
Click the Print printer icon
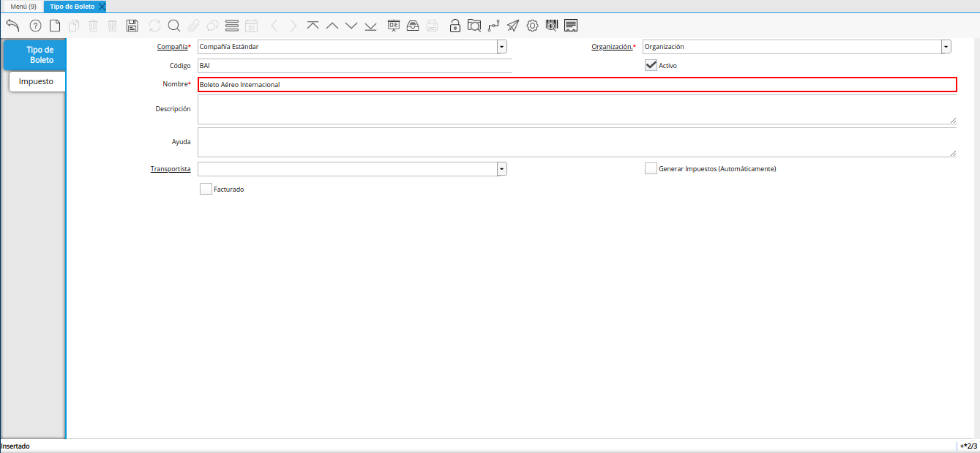[x=433, y=26]
